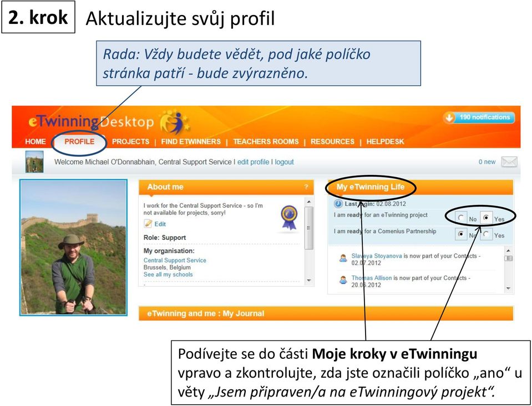Click the small avatar thumbnail in welcome bar

pyautogui.click(x=34, y=162)
